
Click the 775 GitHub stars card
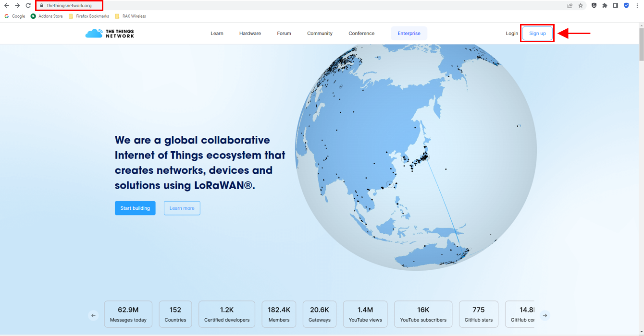pyautogui.click(x=479, y=314)
